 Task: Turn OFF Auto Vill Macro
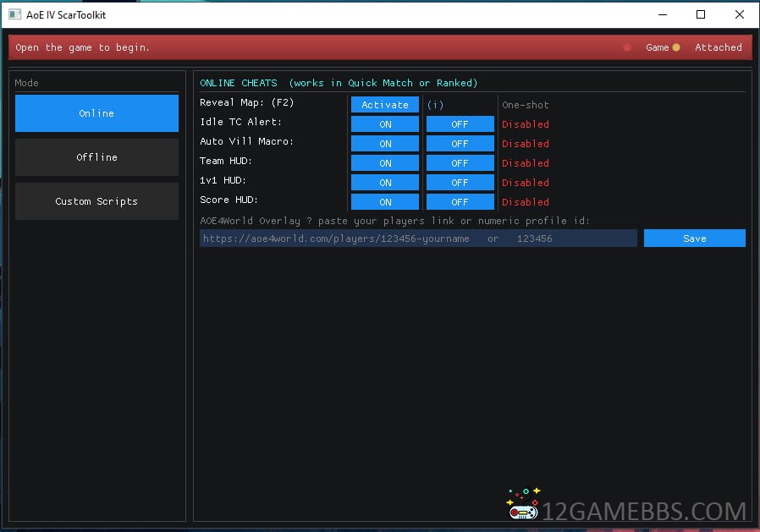460,144
